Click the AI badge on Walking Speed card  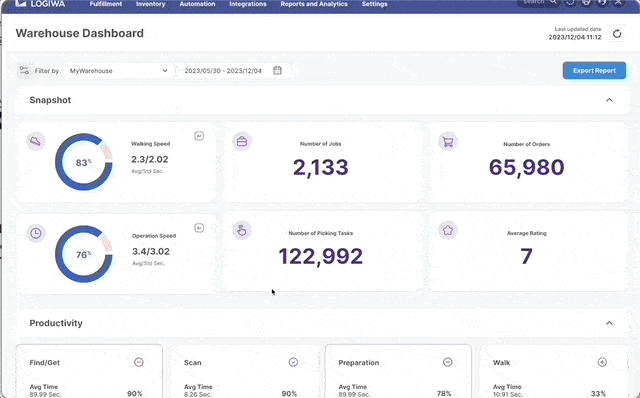(x=199, y=136)
